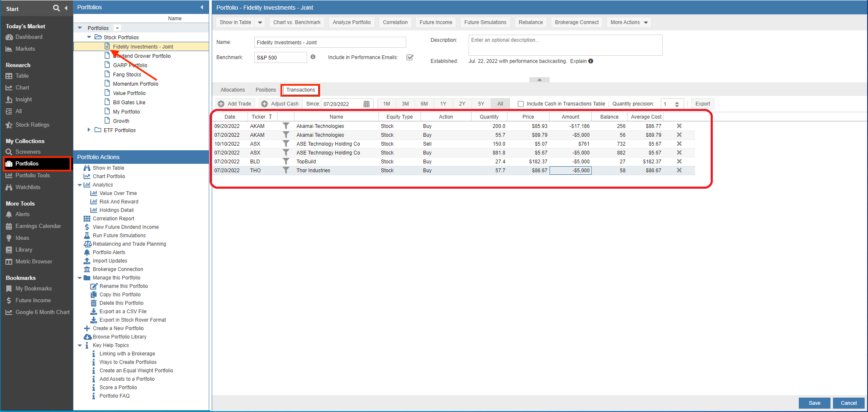Click the portfolio Name input field
868x412 pixels.
pyautogui.click(x=330, y=42)
